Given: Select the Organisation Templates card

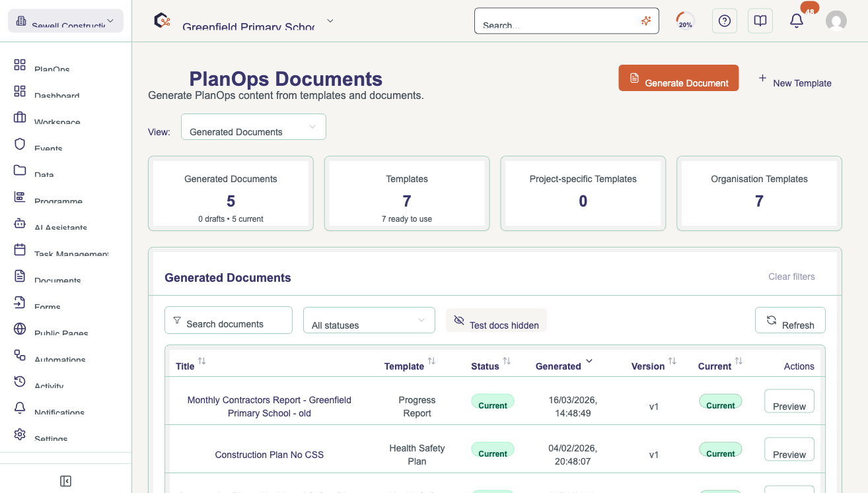Looking at the screenshot, I should pos(760,193).
